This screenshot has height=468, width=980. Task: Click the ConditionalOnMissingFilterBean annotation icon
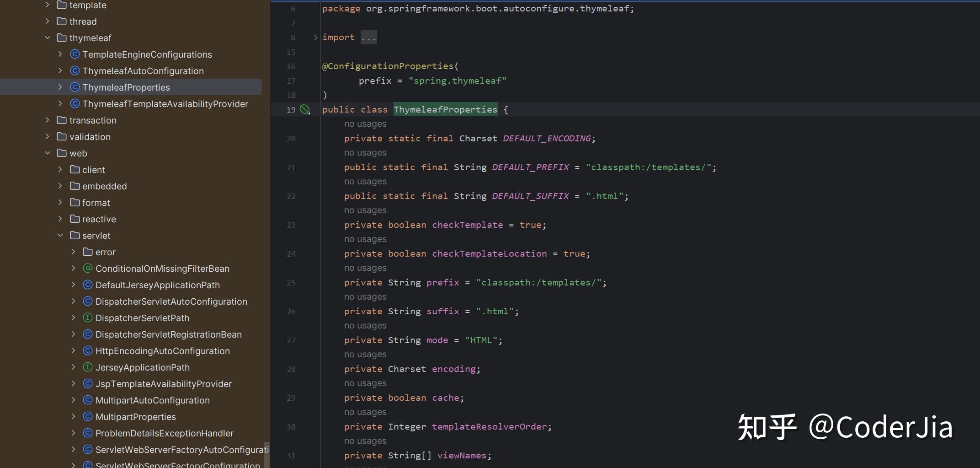click(88, 269)
